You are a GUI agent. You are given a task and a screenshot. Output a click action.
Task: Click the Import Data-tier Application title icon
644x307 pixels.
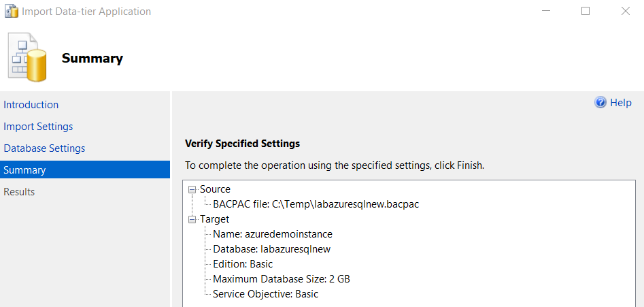coord(12,12)
